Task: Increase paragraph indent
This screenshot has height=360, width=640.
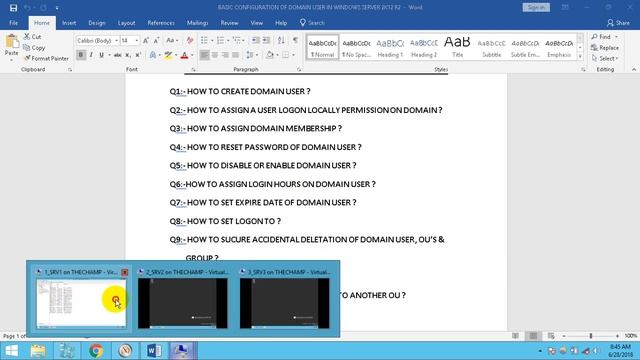Action: pos(266,40)
